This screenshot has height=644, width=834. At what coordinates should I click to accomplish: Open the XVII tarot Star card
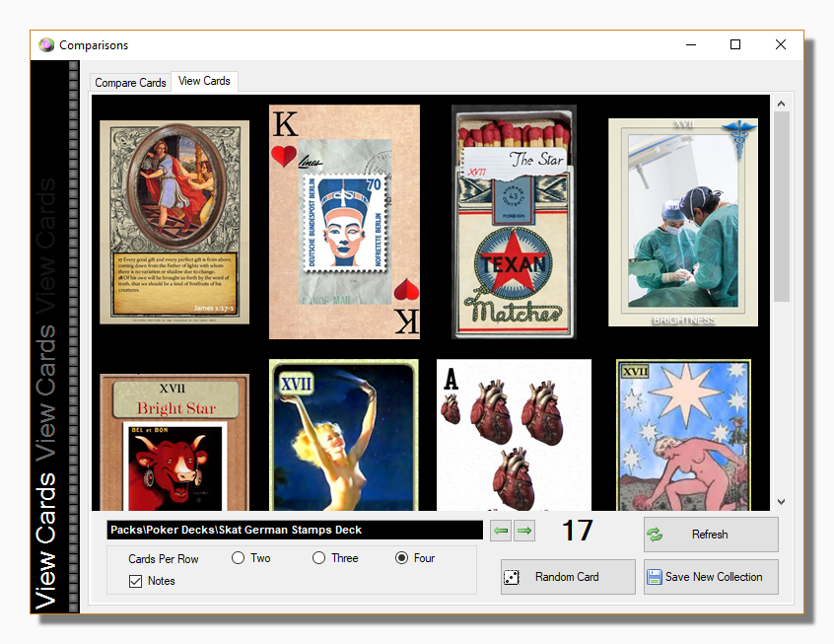[x=683, y=435]
